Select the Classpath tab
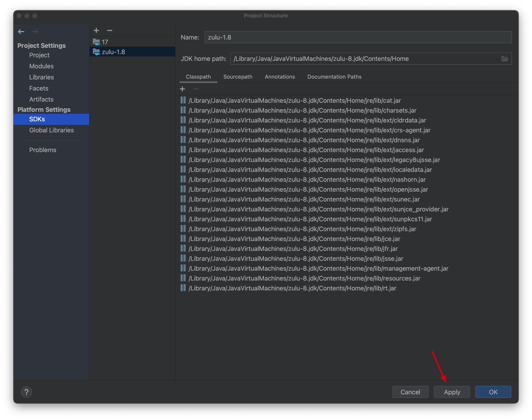Screen dimensions: 532x420 (x=198, y=77)
